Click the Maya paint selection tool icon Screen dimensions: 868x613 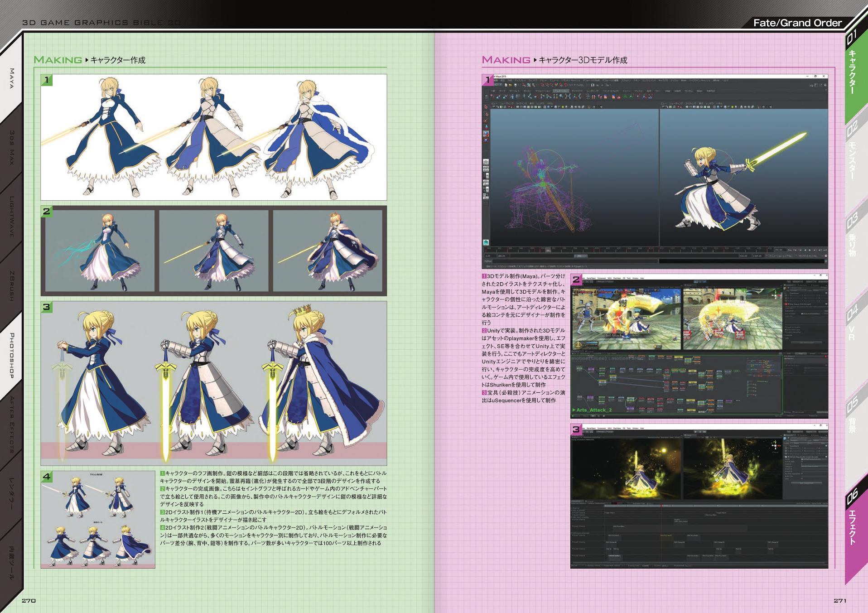[486, 121]
